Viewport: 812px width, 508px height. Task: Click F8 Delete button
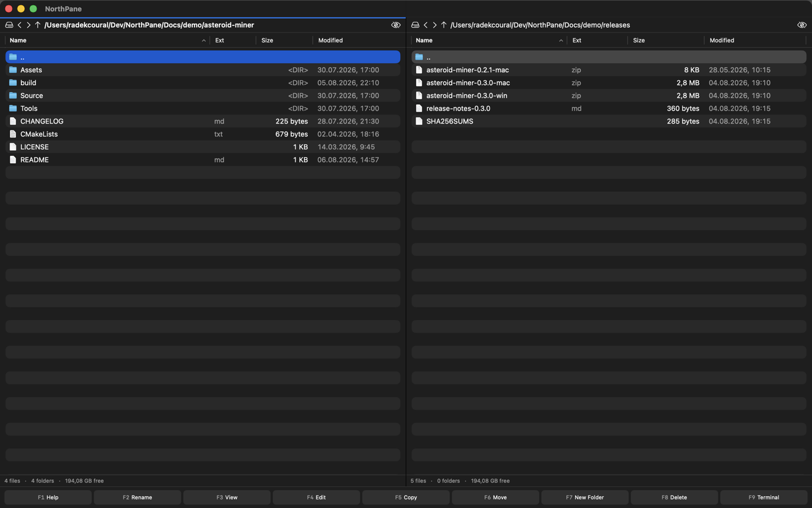(x=674, y=497)
